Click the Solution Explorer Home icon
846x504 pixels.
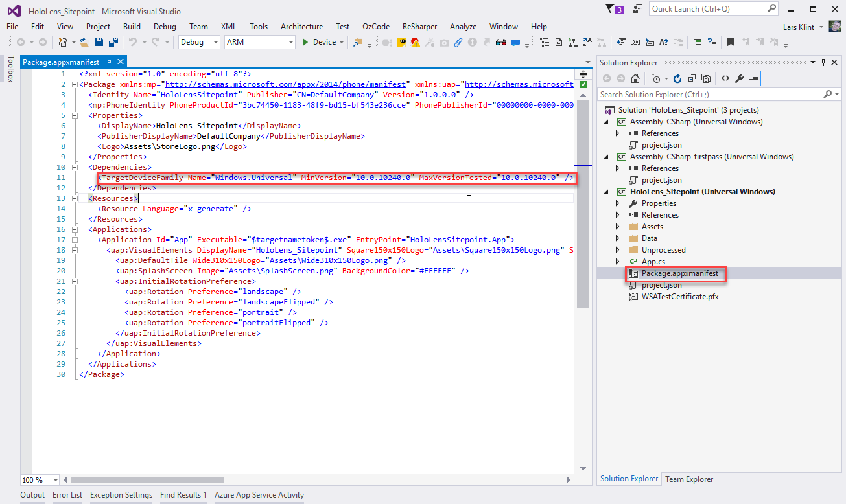[x=635, y=78]
